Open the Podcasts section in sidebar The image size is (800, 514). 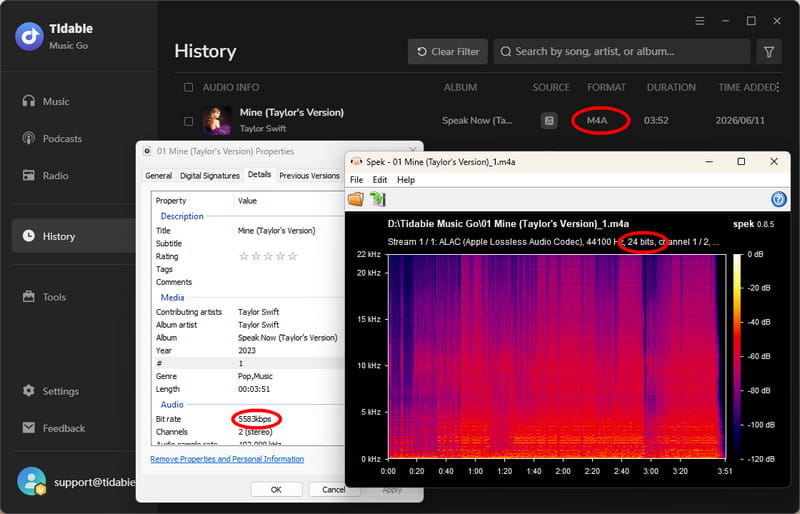(x=52, y=138)
